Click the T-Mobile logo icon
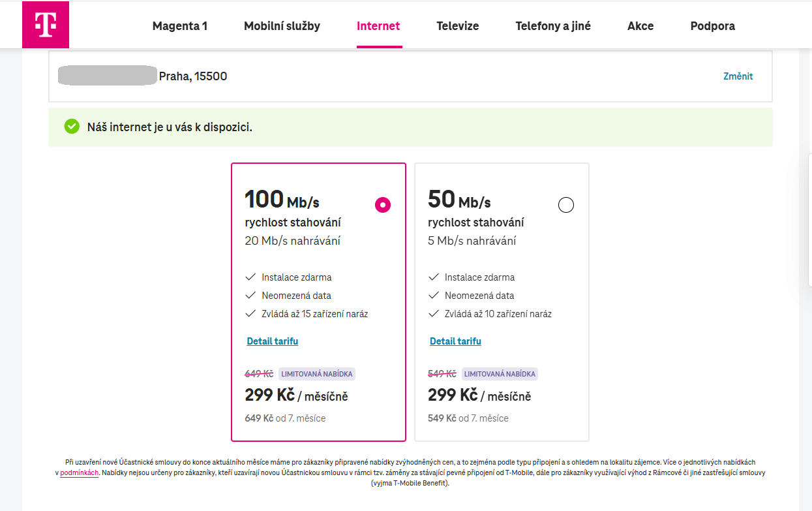Viewport: 812px width, 511px height. (x=46, y=25)
